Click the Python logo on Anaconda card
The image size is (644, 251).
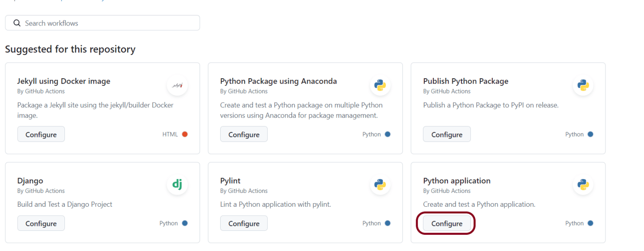tap(380, 85)
